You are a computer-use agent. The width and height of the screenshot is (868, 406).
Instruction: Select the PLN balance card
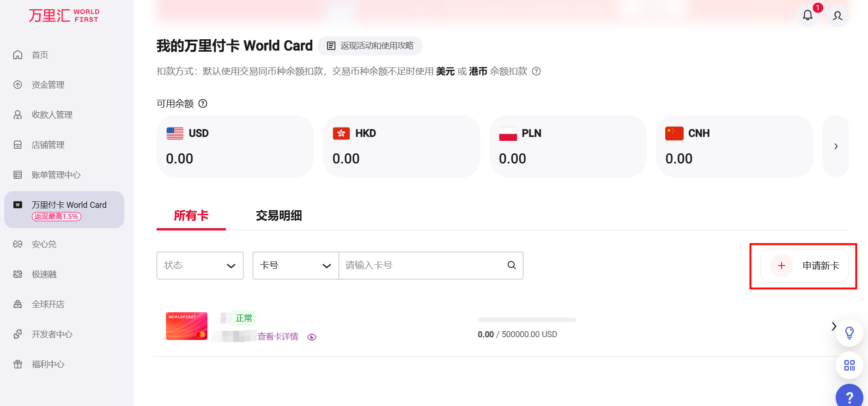(568, 146)
